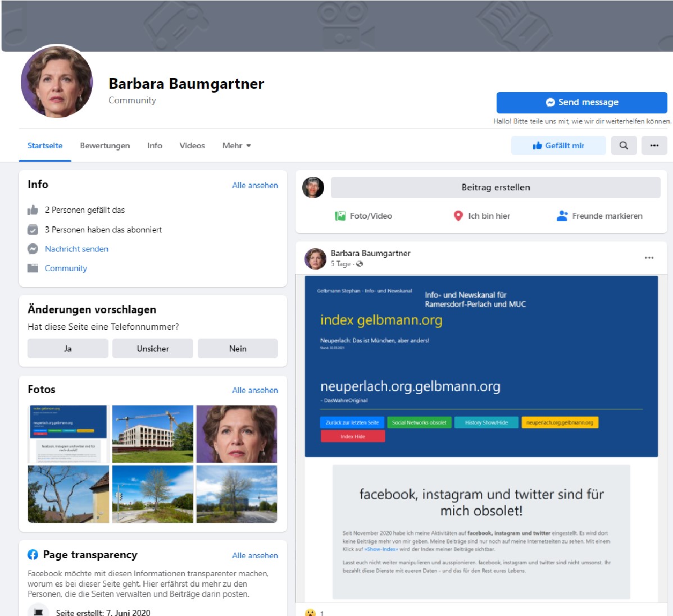
Task: Open the page three-dots options menu
Action: (654, 145)
